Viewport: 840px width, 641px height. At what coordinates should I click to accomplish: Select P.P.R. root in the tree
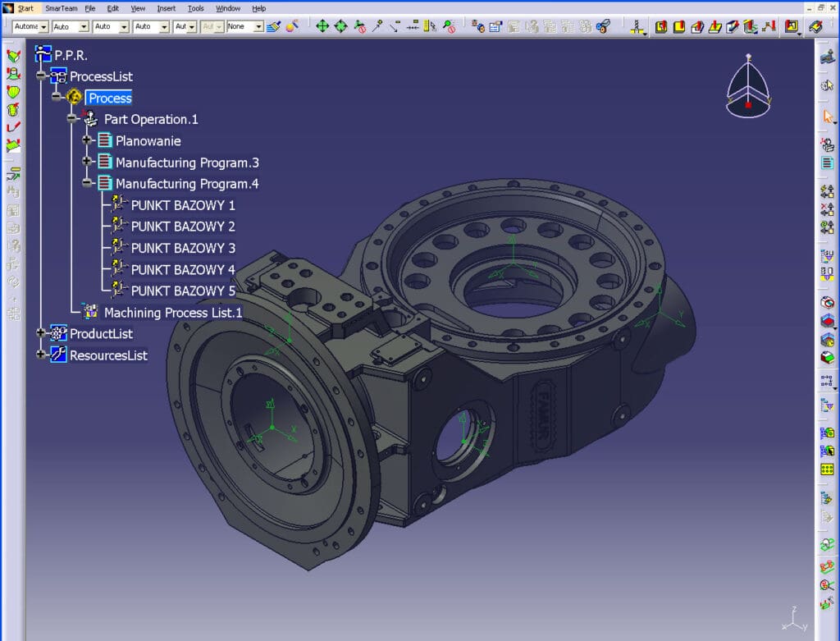(71, 55)
